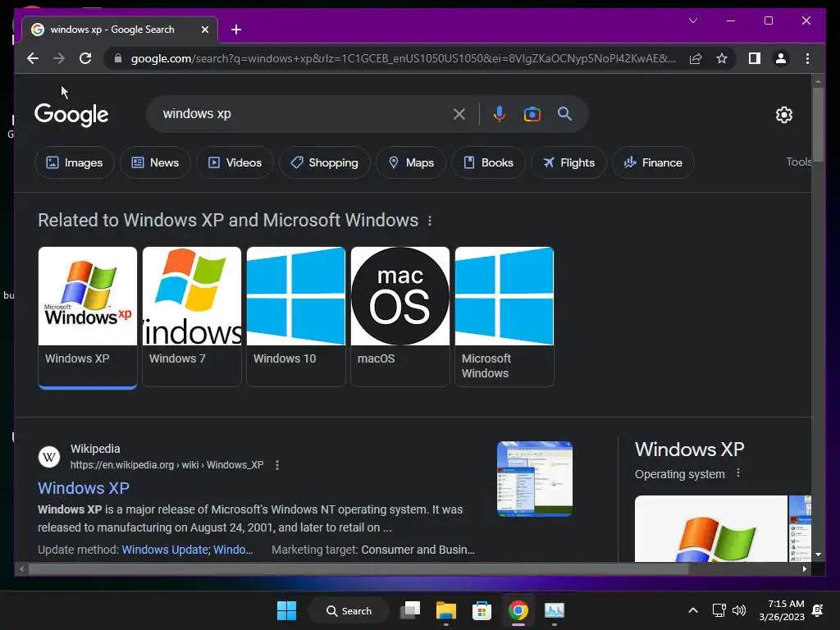Viewport: 840px width, 630px height.
Task: Open the notifications bell icon
Action: [x=818, y=610]
